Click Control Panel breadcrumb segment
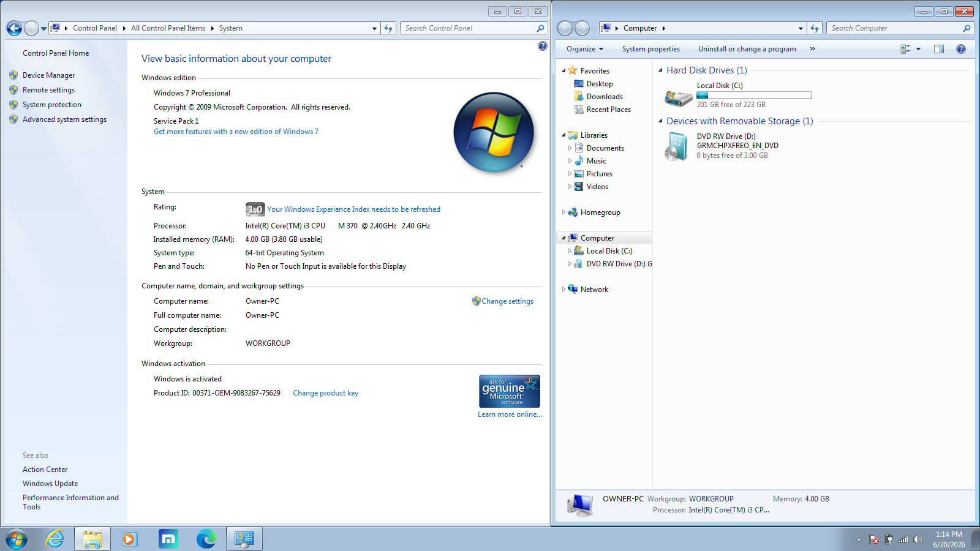The height and width of the screenshot is (551, 980). [95, 28]
